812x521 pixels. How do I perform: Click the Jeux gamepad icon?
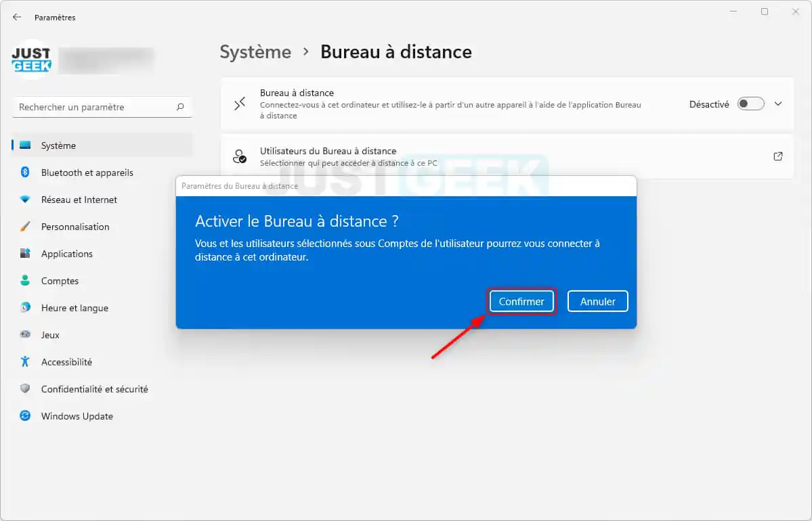click(x=25, y=334)
